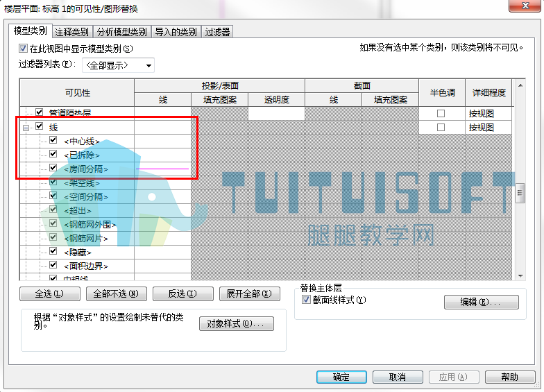Viewport: 544px width, 392px height.
Task: Toggle 半色调 checkbox for 管道隔热层 row
Action: click(441, 114)
